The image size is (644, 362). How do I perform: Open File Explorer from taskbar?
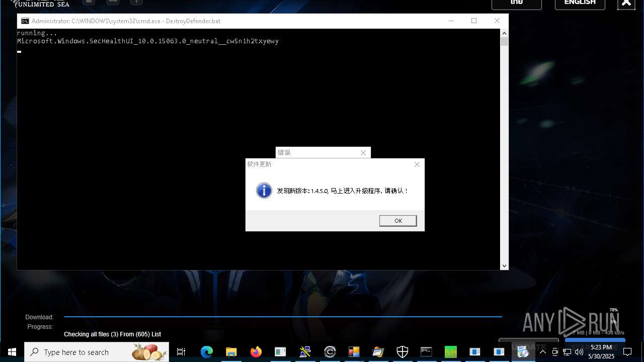[231, 352]
